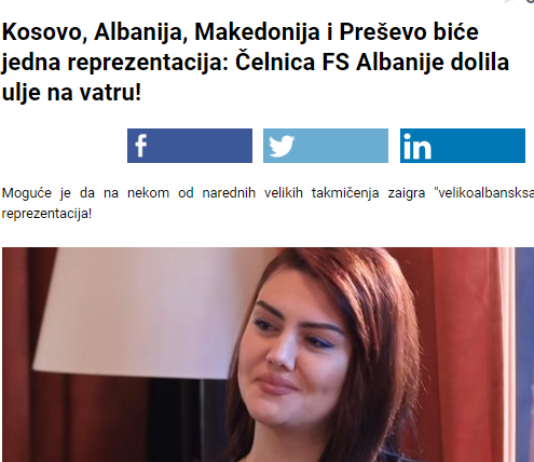Share on LinkedIn using the blue bar
The image size is (534, 462).
point(462,146)
